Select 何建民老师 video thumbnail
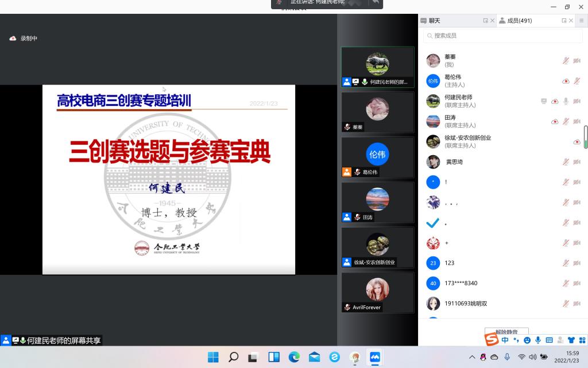The image size is (588, 368). [x=377, y=67]
